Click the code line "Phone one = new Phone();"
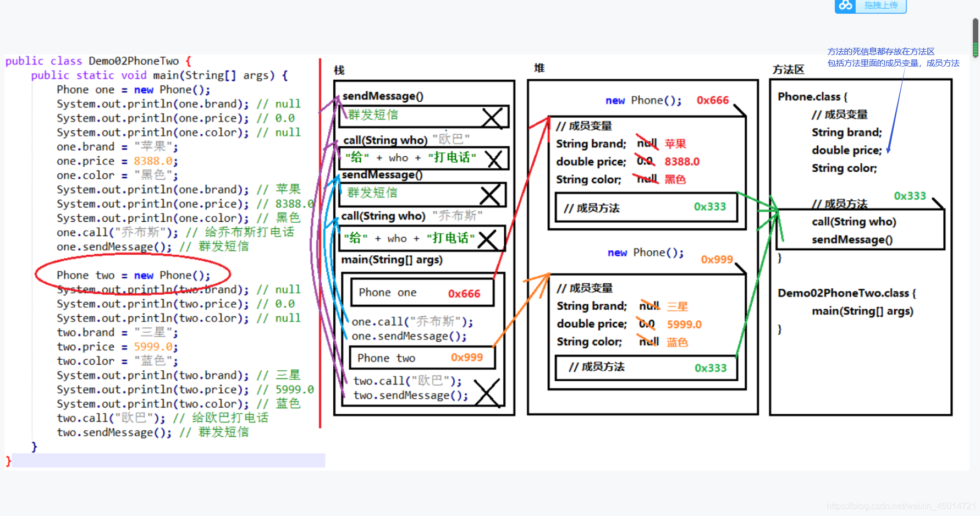980x516 pixels. coord(133,89)
